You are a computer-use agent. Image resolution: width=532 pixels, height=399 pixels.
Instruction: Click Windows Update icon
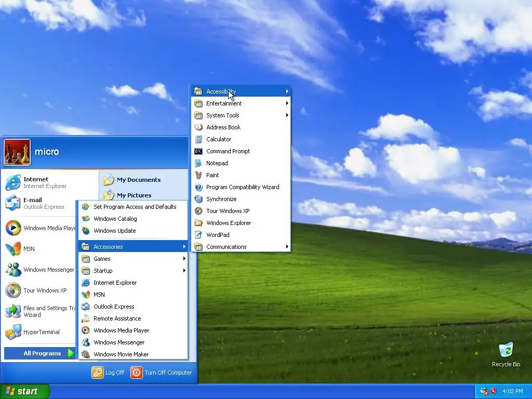[86, 231]
